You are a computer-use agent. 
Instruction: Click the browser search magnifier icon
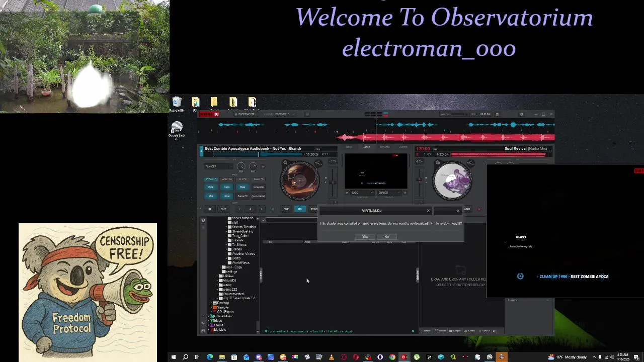tap(263, 220)
